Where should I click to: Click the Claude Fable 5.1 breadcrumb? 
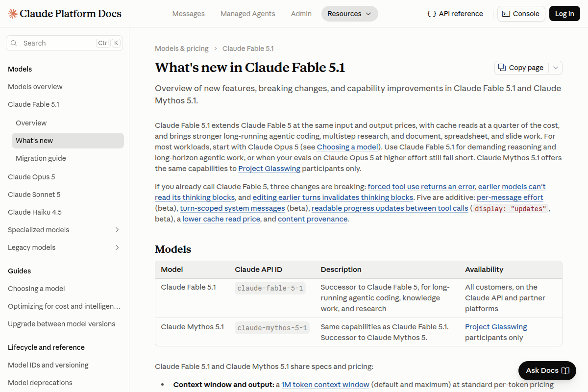coord(248,49)
